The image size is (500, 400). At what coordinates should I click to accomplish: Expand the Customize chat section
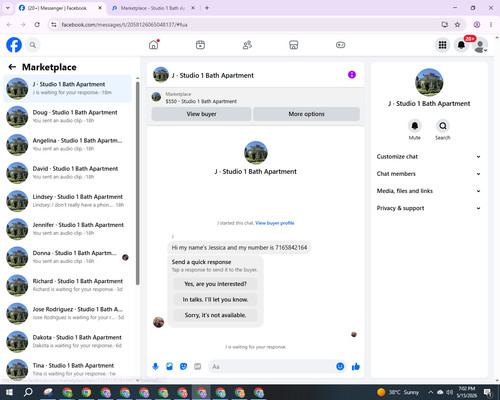click(x=429, y=157)
